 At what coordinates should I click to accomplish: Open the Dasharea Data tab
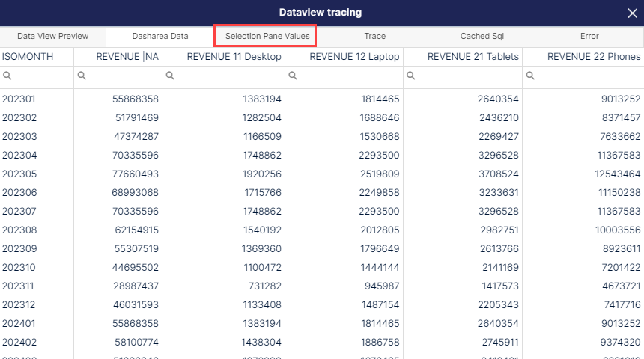coord(160,36)
